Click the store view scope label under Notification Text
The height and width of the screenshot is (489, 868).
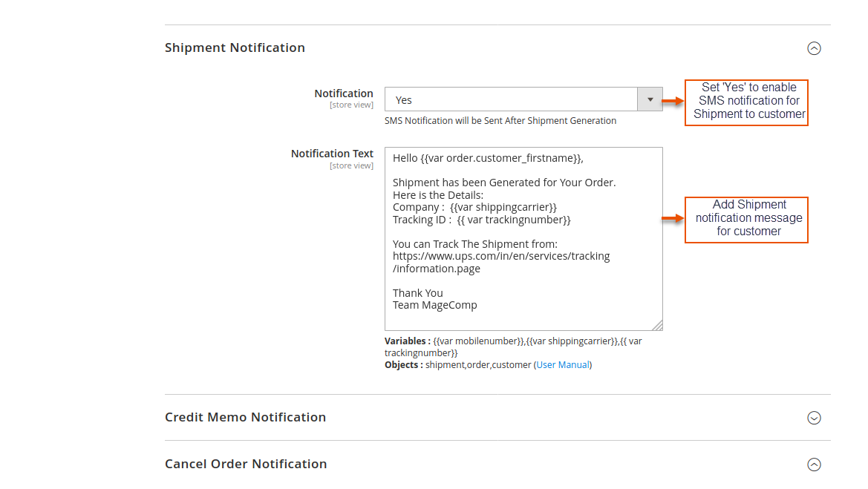tap(351, 165)
